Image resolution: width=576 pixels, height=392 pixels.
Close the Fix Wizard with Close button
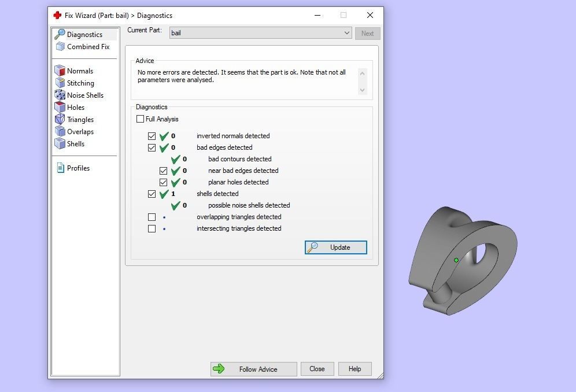(x=317, y=369)
